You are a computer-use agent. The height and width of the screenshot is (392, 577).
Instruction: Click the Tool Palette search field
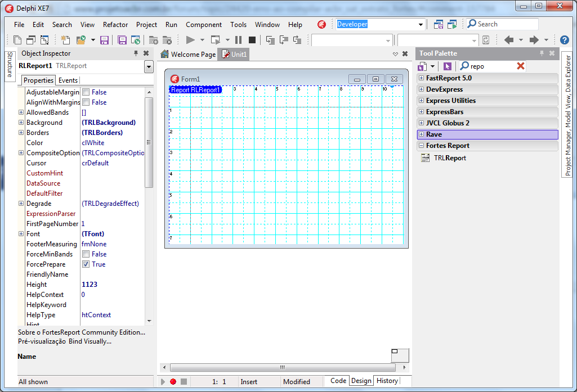click(x=493, y=66)
